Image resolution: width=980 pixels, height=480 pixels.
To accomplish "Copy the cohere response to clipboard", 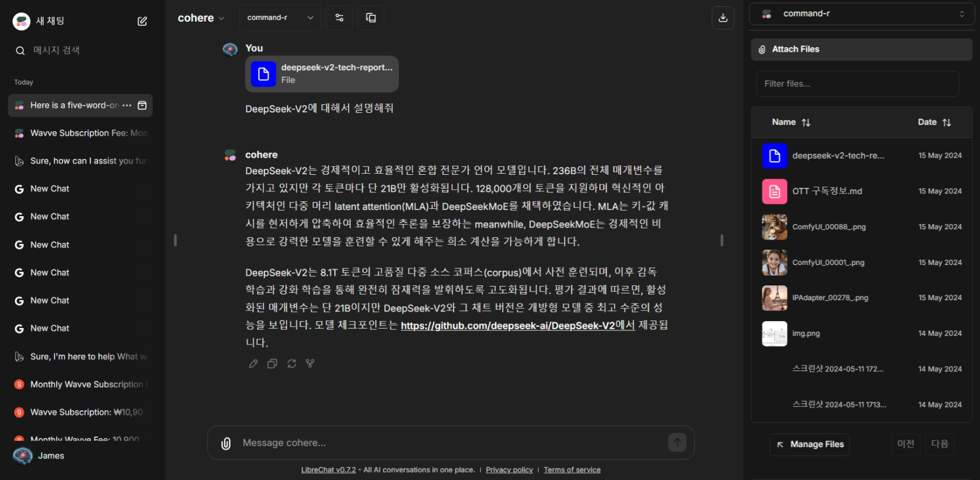I will pos(272,364).
